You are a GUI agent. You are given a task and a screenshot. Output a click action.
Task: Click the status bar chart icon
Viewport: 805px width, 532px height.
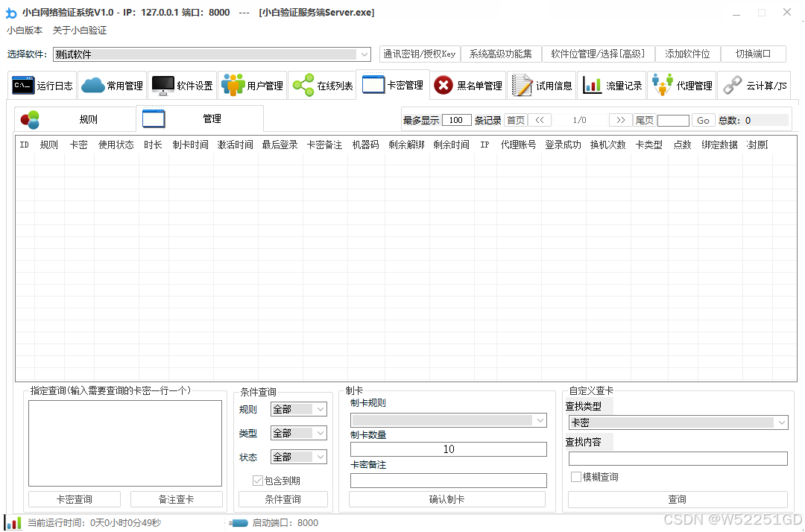13,523
